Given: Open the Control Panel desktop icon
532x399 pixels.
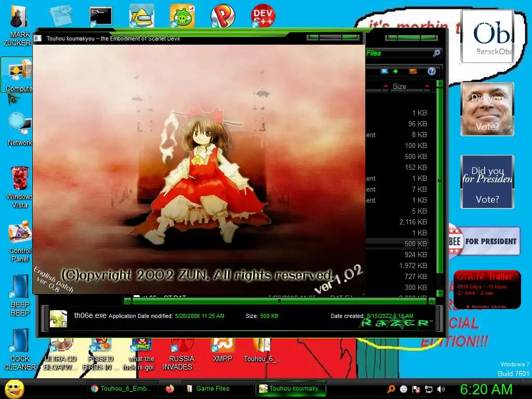Looking at the screenshot, I should (x=20, y=241).
